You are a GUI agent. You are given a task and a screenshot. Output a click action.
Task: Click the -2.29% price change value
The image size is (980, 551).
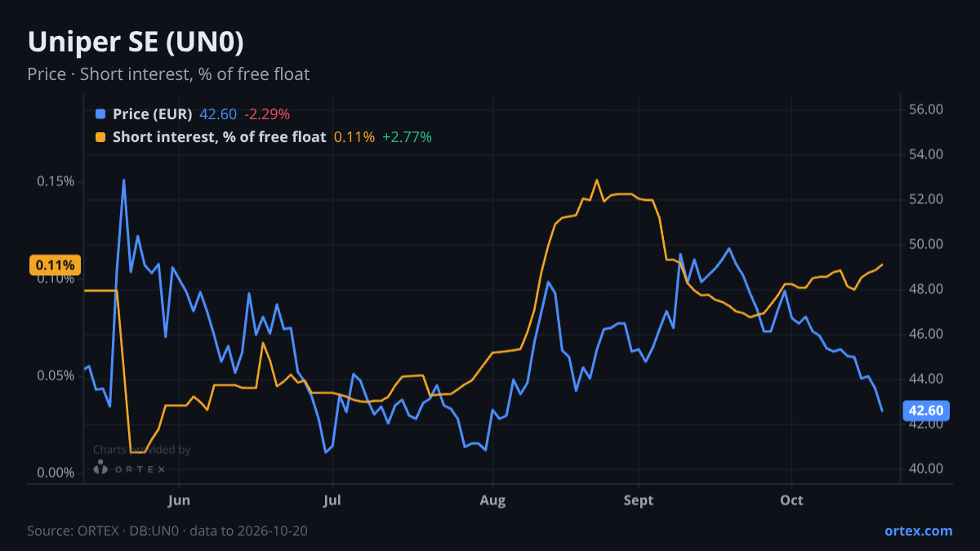pos(267,114)
